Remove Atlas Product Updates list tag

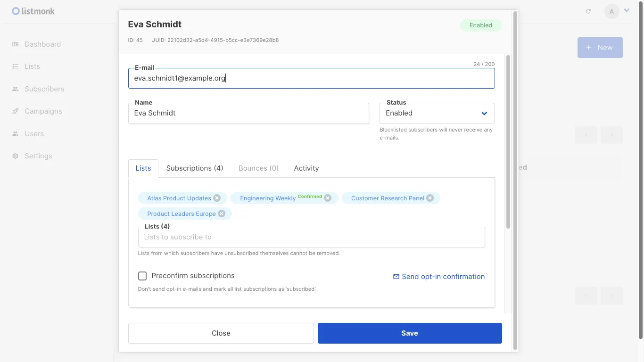point(217,198)
